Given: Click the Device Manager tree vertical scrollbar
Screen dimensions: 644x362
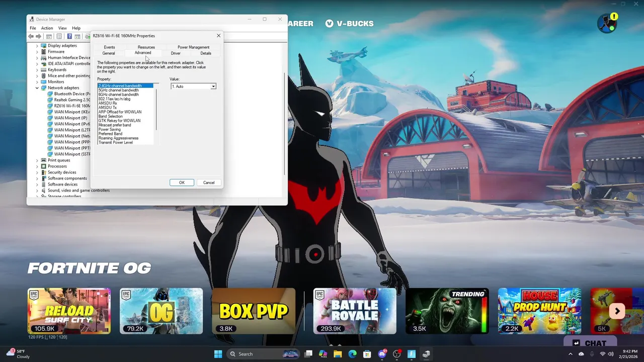Looking at the screenshot, I should click(x=285, y=123).
